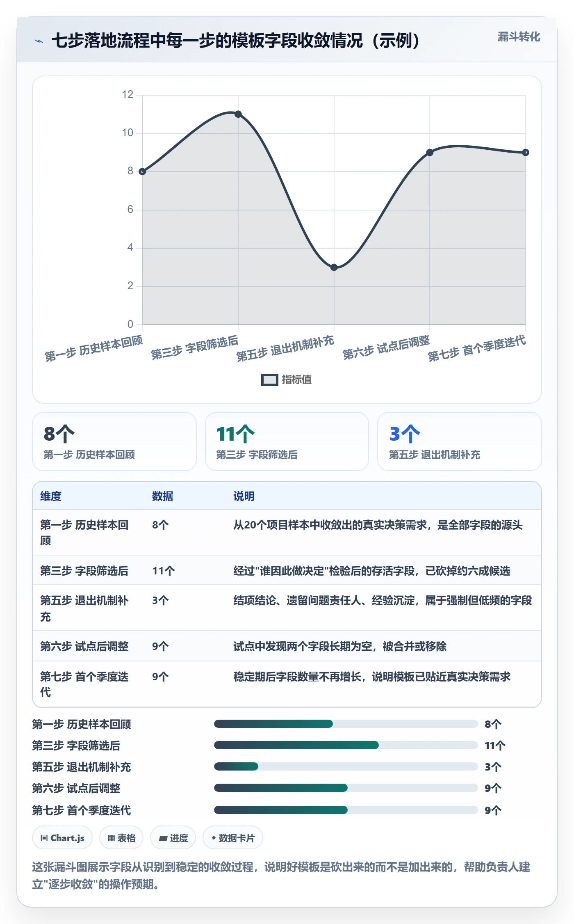Select table cell 第六步 试点后调整

pyautogui.click(x=84, y=646)
